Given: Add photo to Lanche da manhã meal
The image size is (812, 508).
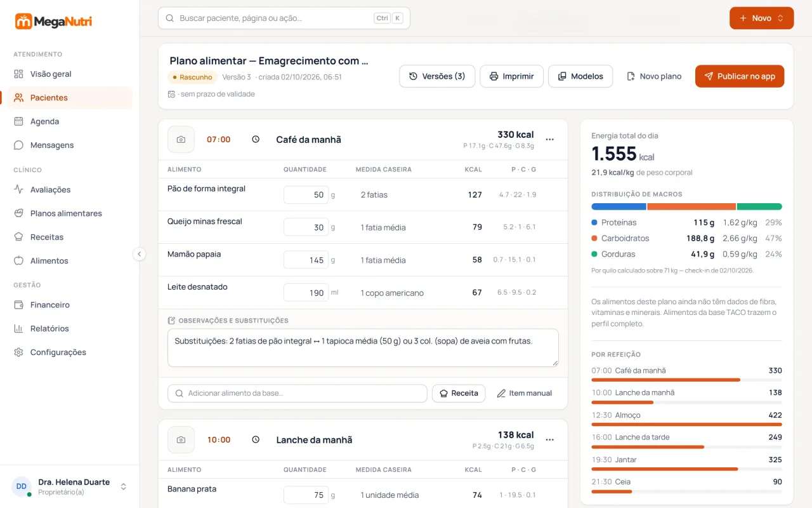Looking at the screenshot, I should [x=181, y=439].
